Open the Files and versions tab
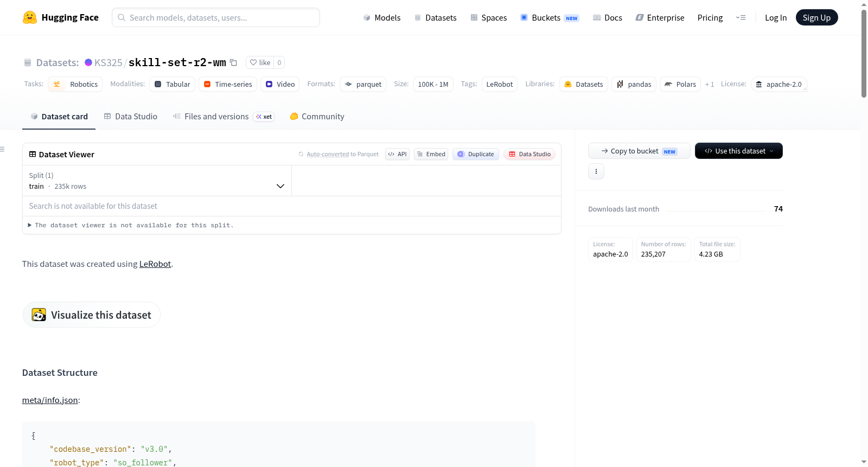The image size is (868, 467). tap(224, 117)
